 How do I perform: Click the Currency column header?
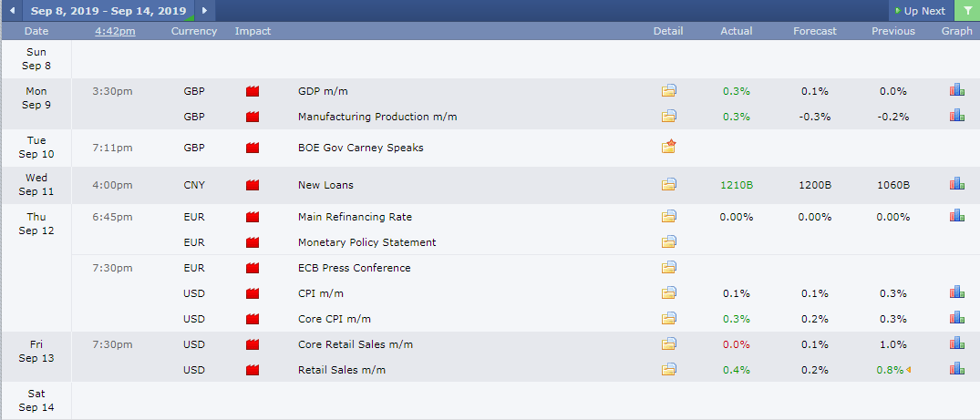tap(194, 31)
